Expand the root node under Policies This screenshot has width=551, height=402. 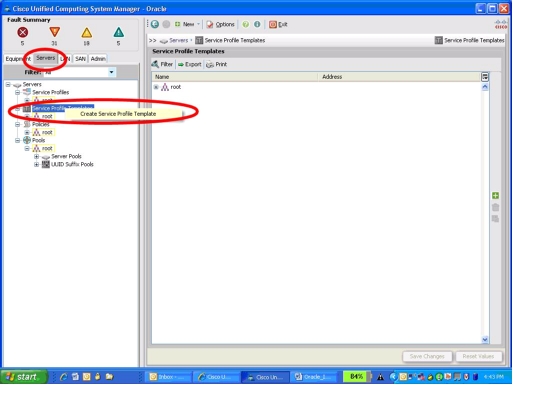point(27,132)
